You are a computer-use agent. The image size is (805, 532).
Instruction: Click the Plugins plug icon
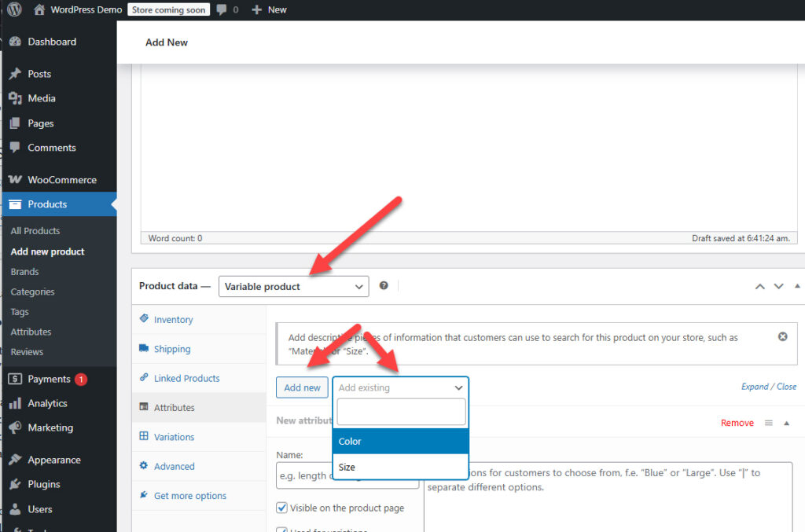(16, 484)
